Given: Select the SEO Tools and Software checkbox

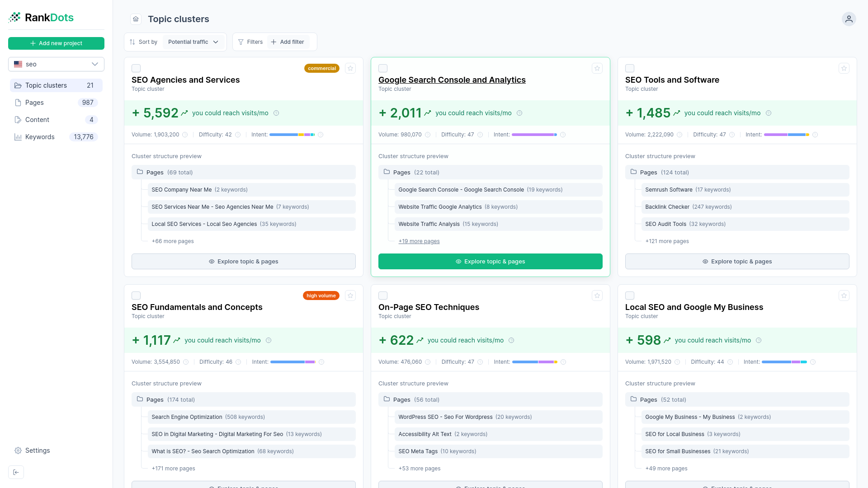Looking at the screenshot, I should pos(630,68).
